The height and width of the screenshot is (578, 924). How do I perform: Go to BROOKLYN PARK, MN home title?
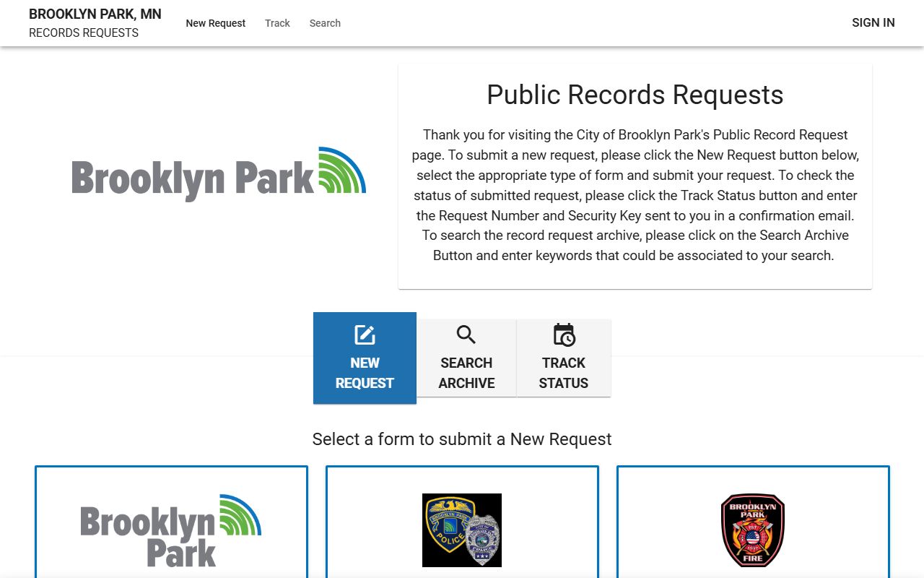point(95,14)
